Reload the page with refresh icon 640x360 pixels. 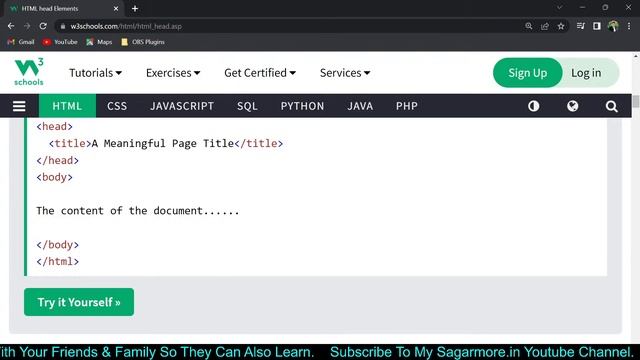(43, 26)
